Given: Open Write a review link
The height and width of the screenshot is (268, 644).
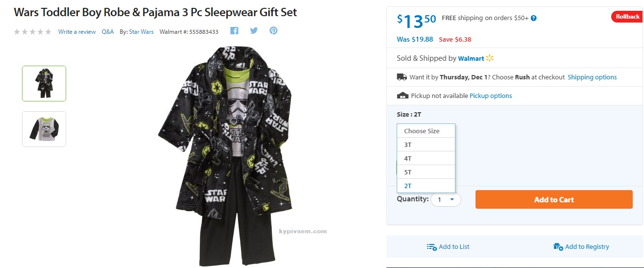Looking at the screenshot, I should tap(77, 32).
